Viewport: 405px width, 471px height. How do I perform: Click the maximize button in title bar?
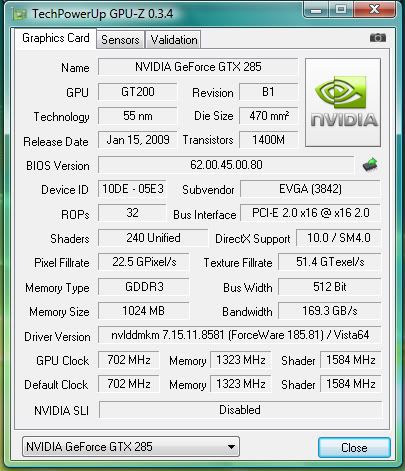[x=340, y=9]
